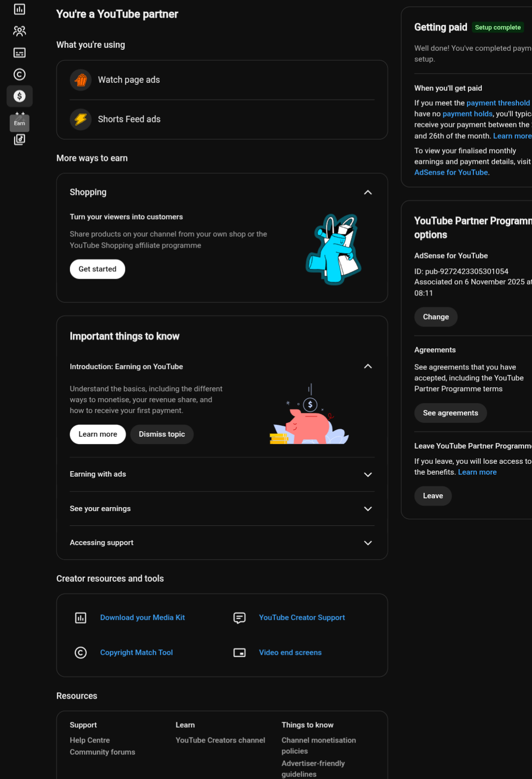Open Channel monetisation policies resource
This screenshot has width=532, height=779.
click(319, 746)
